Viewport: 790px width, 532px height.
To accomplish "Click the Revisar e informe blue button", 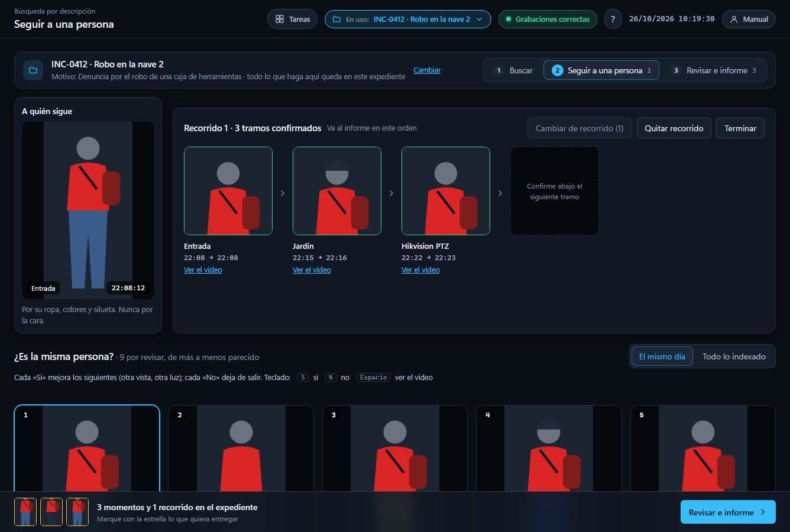I will pos(728,512).
